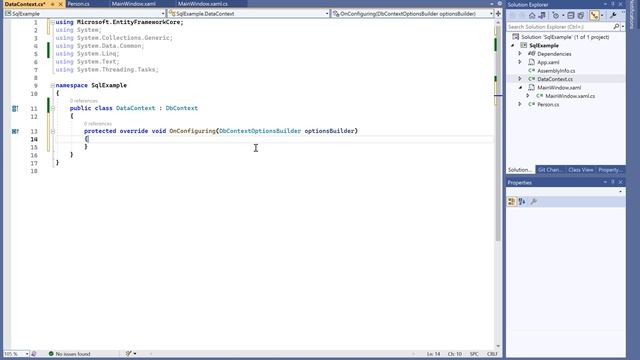640x360 pixels.
Task: Click Search Solution Explorer input field
Action: point(559,27)
